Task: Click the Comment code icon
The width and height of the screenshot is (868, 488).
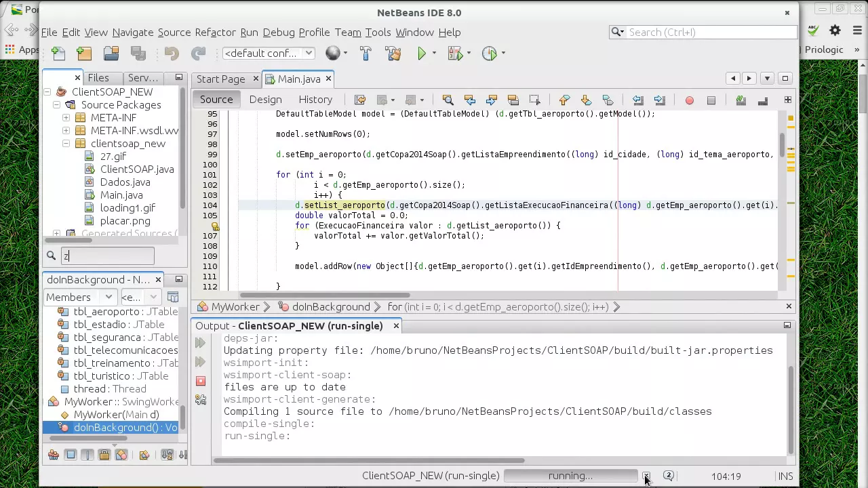Action: click(x=741, y=100)
